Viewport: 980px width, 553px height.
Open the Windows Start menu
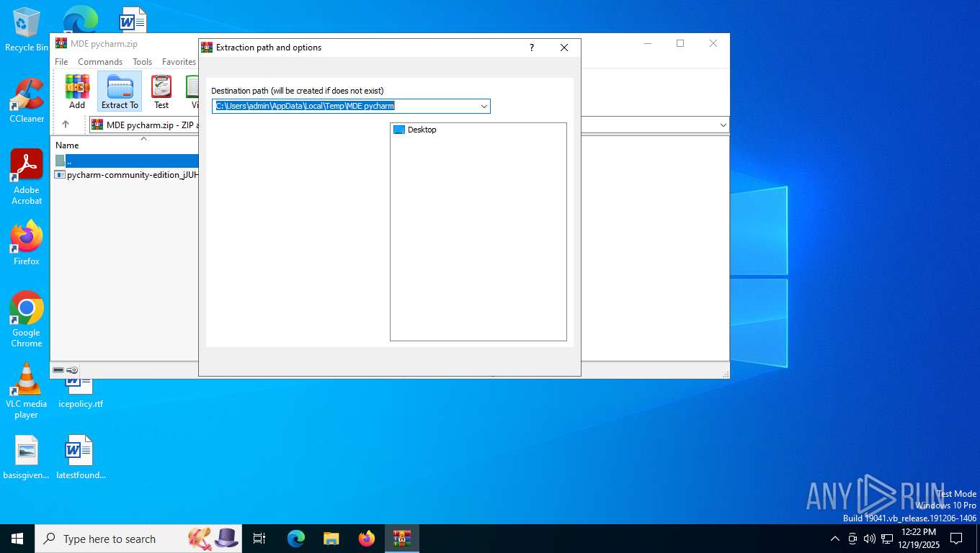17,539
